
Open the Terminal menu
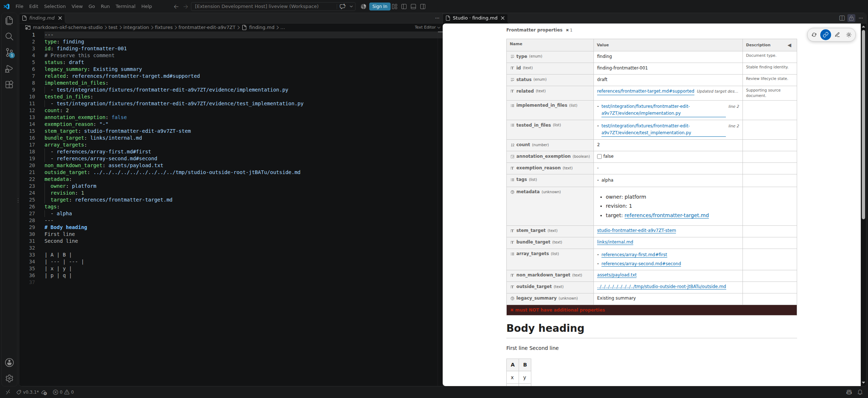pos(125,6)
